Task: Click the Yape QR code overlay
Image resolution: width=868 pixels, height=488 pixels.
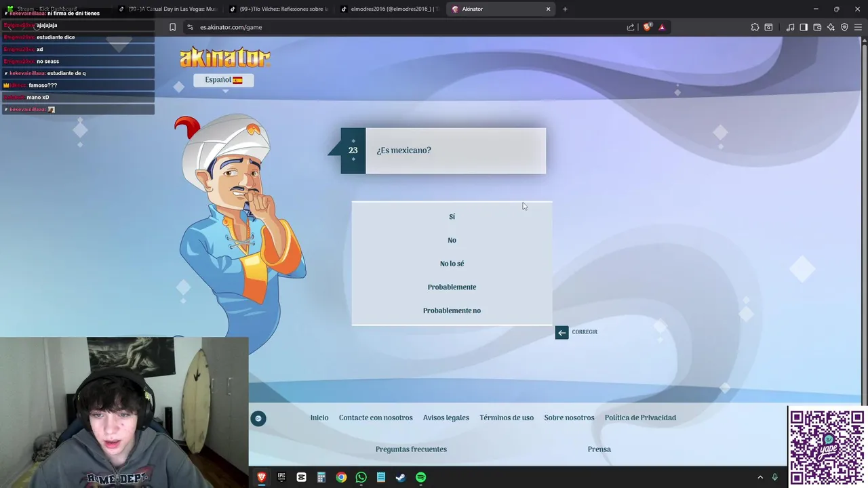Action: click(x=827, y=447)
